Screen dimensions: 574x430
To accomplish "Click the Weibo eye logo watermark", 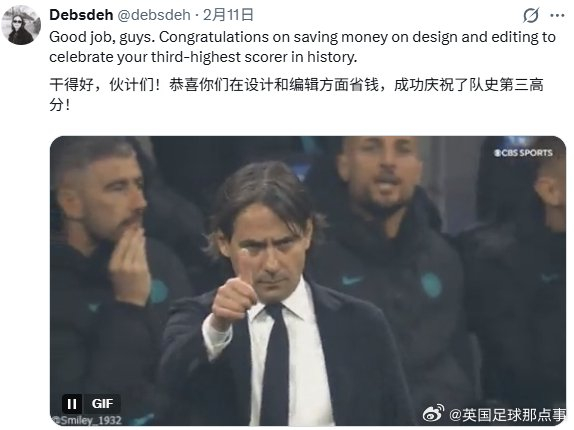I will pyautogui.click(x=434, y=414).
